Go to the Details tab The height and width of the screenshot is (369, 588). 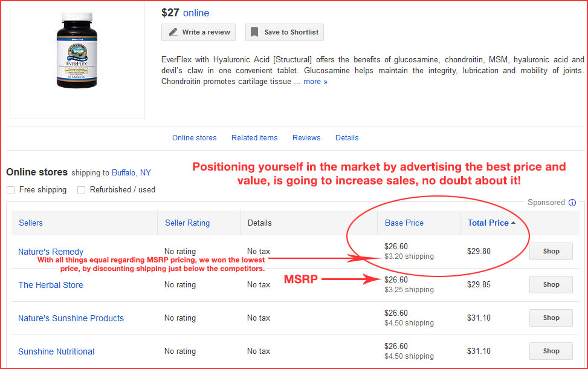click(x=347, y=138)
